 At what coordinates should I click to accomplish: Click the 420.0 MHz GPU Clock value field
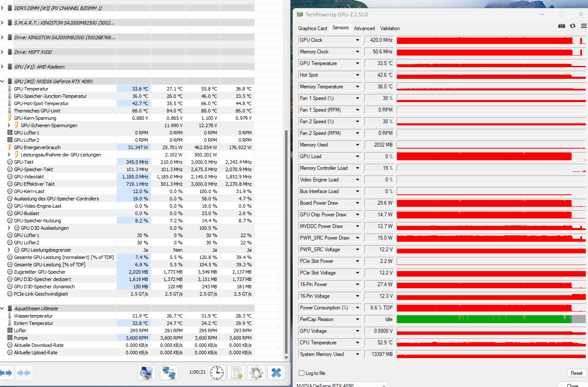[x=379, y=40]
